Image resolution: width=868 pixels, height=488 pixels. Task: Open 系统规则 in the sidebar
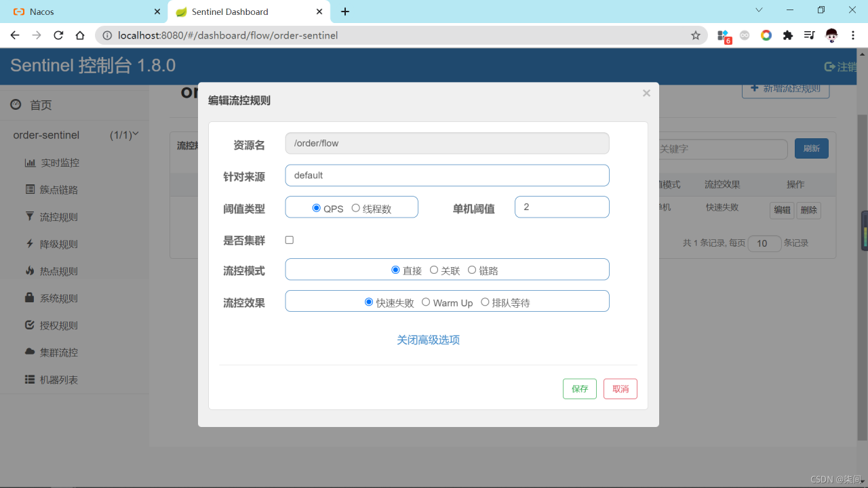(52, 298)
